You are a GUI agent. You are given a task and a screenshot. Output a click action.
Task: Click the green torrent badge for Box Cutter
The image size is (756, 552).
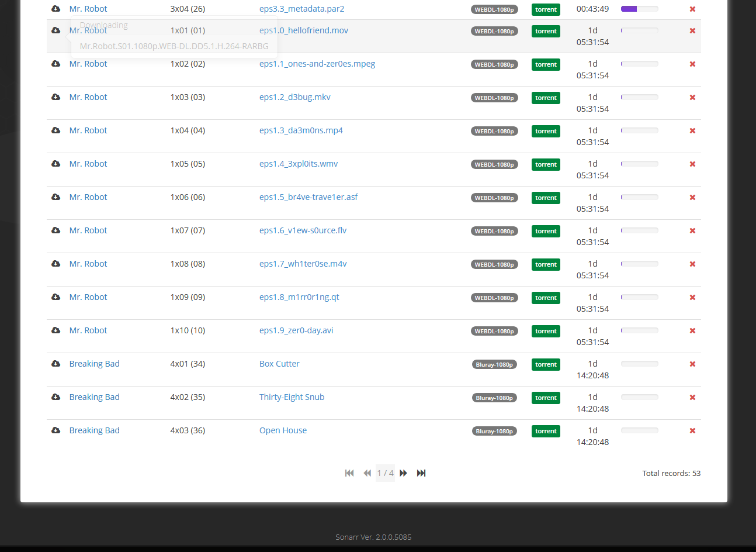(x=545, y=364)
